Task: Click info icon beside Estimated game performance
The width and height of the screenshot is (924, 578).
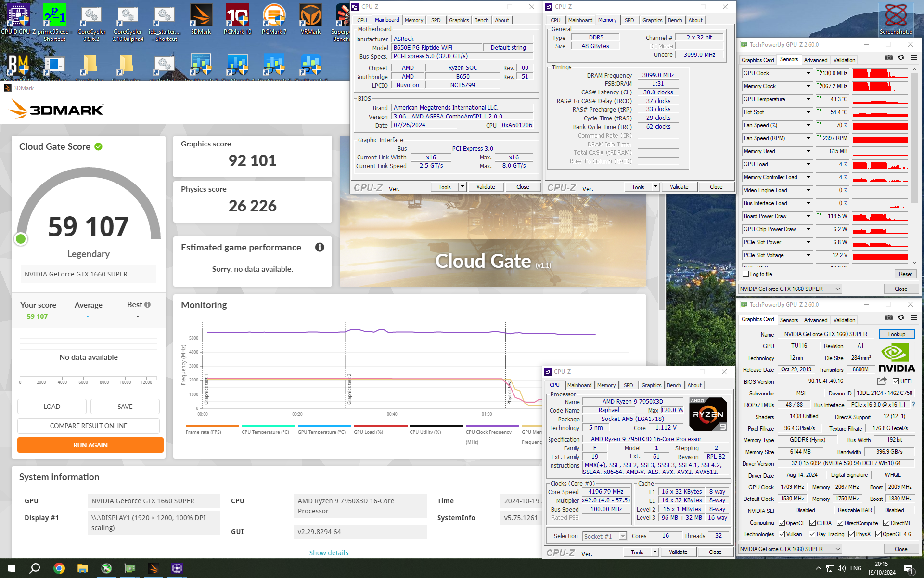Action: (x=320, y=247)
